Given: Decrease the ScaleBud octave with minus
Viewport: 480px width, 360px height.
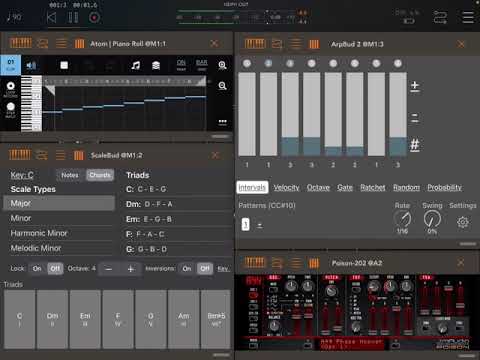Looking at the screenshot, I should click(108, 269).
